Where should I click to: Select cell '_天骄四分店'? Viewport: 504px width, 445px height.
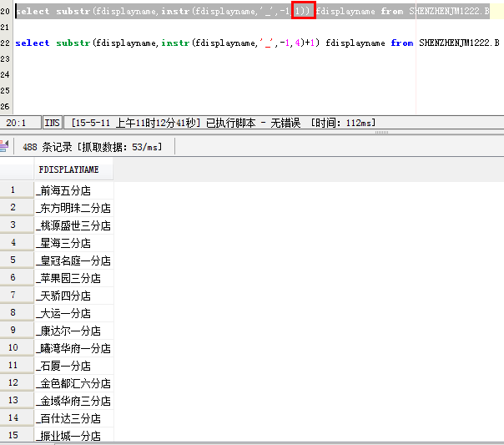coord(73,296)
